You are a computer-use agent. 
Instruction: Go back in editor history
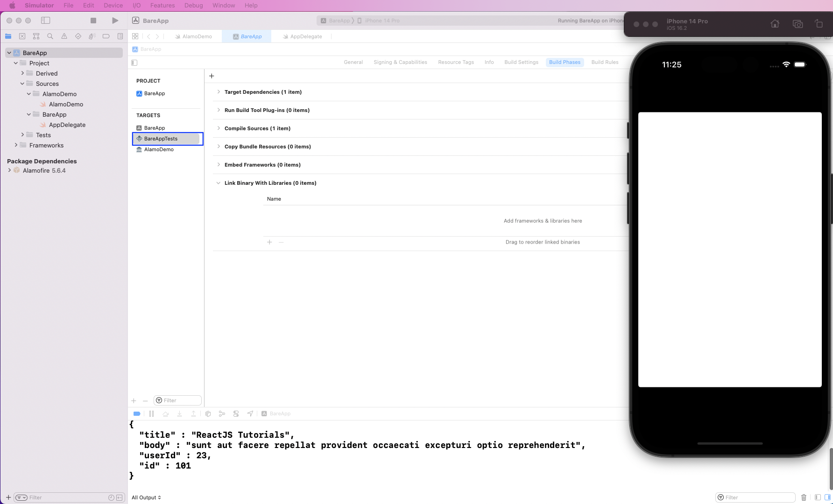(x=148, y=36)
